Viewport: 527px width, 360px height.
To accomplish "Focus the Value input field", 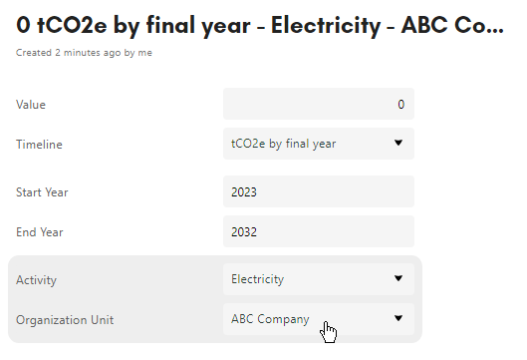I will [319, 104].
